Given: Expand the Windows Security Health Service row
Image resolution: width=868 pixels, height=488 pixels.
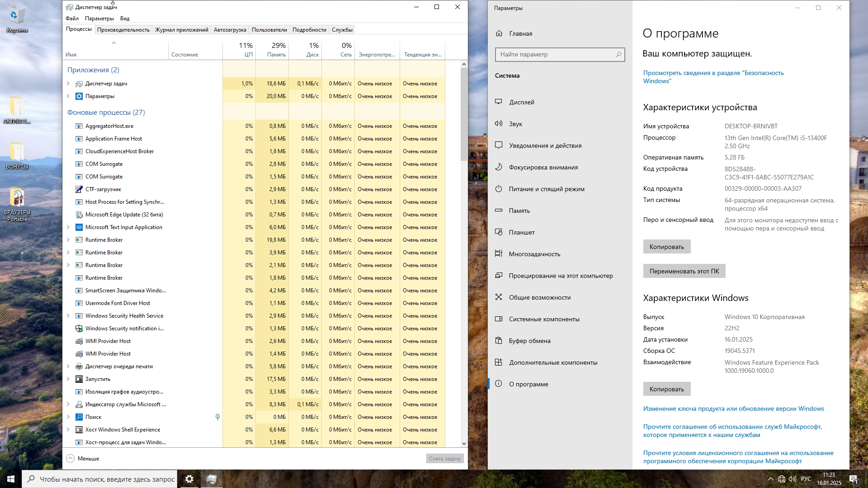Looking at the screenshot, I should pyautogui.click(x=68, y=316).
